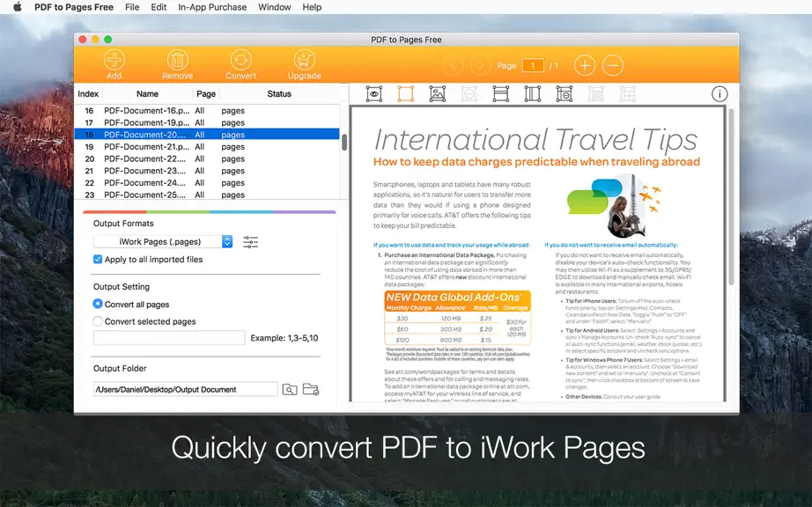Open output format settings sliders icon

point(251,242)
